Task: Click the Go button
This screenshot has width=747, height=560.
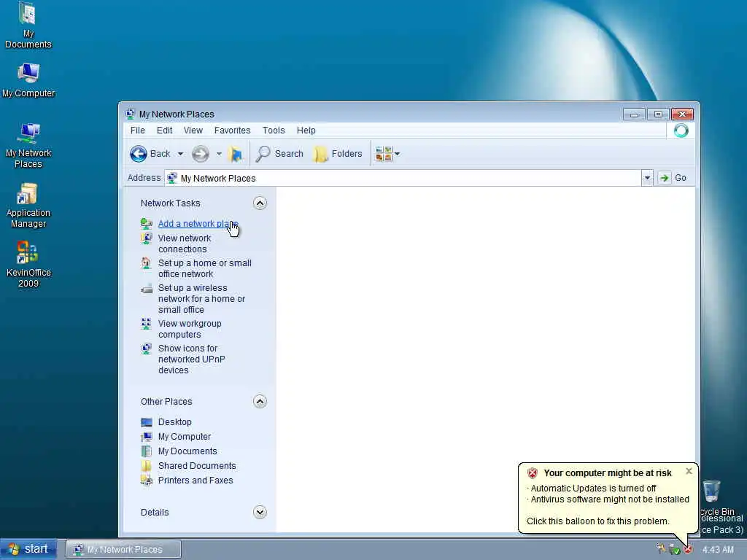Action: click(x=673, y=178)
